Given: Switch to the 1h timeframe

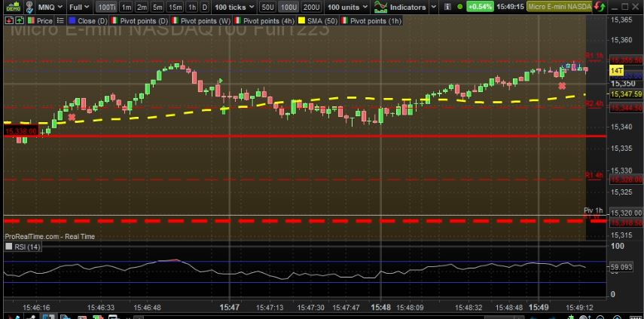Looking at the screenshot, I should pyautogui.click(x=191, y=7).
